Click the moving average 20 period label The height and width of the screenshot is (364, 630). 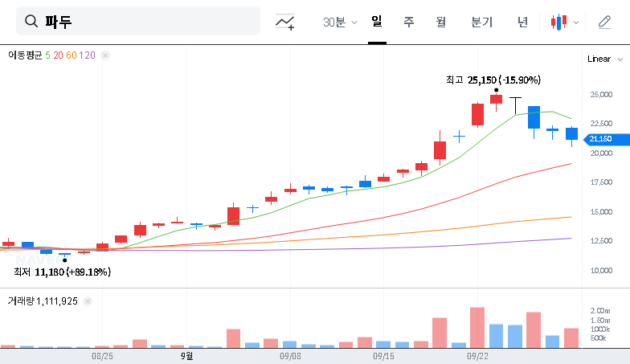(58, 55)
